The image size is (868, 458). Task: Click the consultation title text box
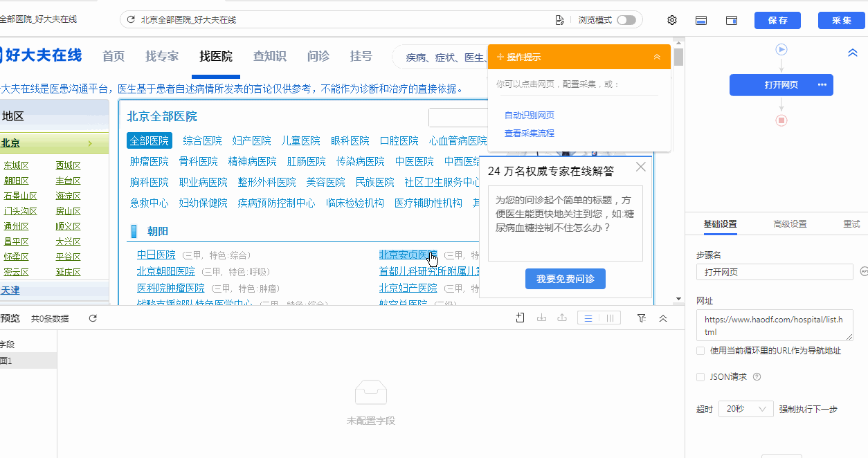[x=566, y=223]
